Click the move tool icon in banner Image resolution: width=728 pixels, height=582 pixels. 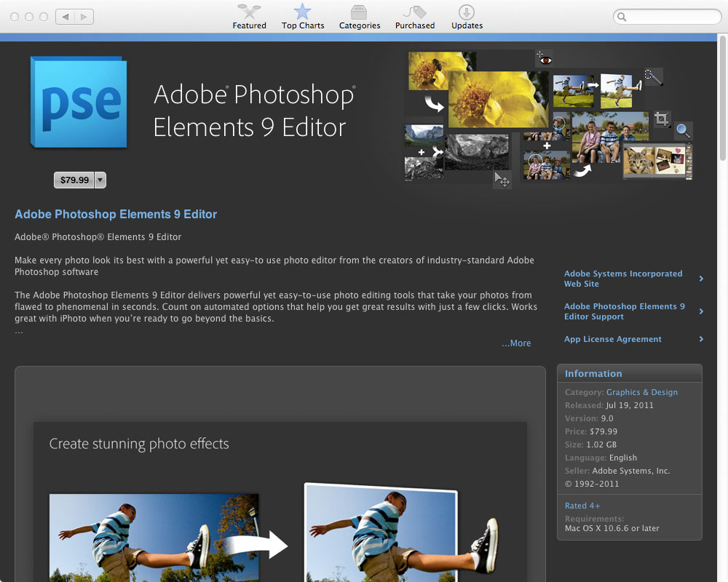click(502, 180)
